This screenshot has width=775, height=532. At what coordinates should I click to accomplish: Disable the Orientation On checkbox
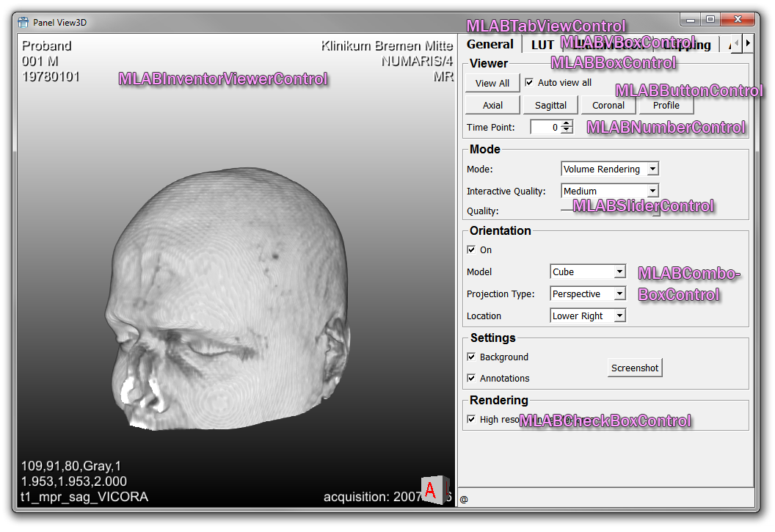(471, 250)
